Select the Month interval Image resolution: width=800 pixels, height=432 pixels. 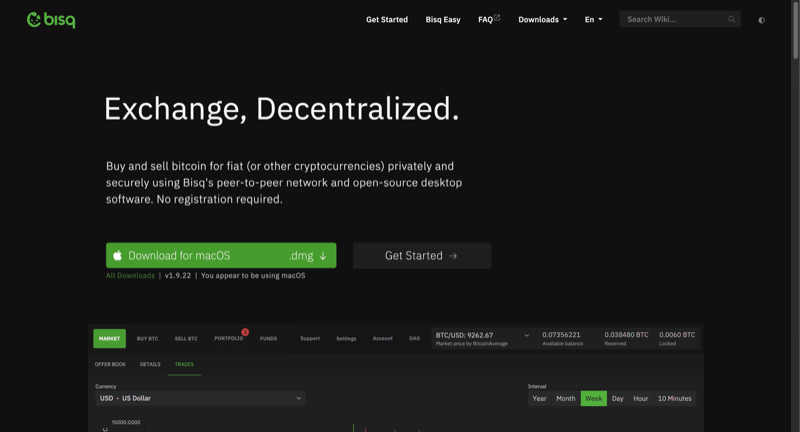565,398
